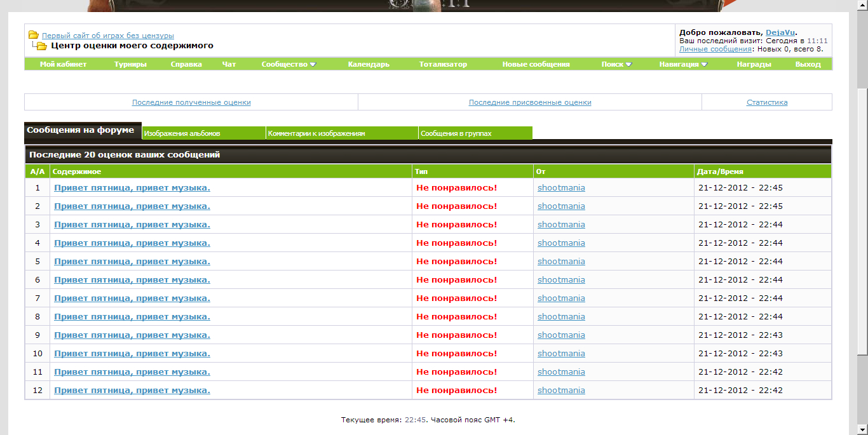Open the DejaVu profile link

pyautogui.click(x=780, y=32)
